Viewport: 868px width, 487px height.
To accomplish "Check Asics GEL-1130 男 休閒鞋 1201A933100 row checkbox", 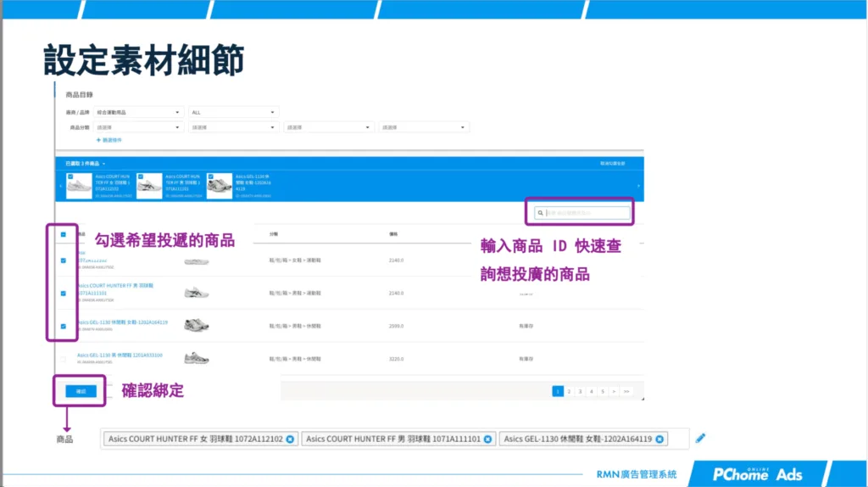I will [x=63, y=359].
